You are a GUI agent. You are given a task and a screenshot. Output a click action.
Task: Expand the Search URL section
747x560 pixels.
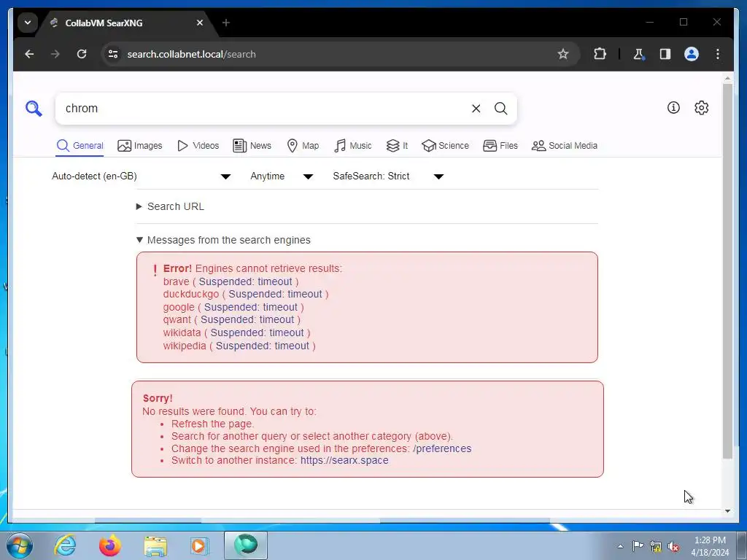170,206
